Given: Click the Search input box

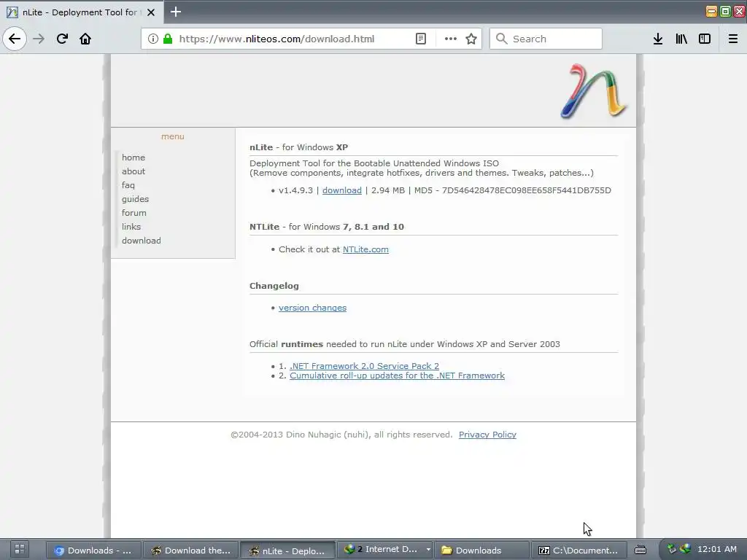Looking at the screenshot, I should 546,39.
